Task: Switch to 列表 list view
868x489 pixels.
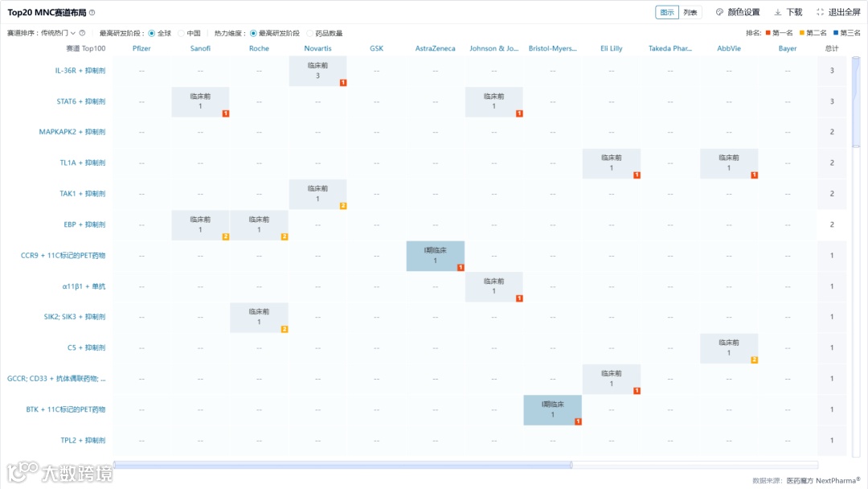Action: coord(690,12)
